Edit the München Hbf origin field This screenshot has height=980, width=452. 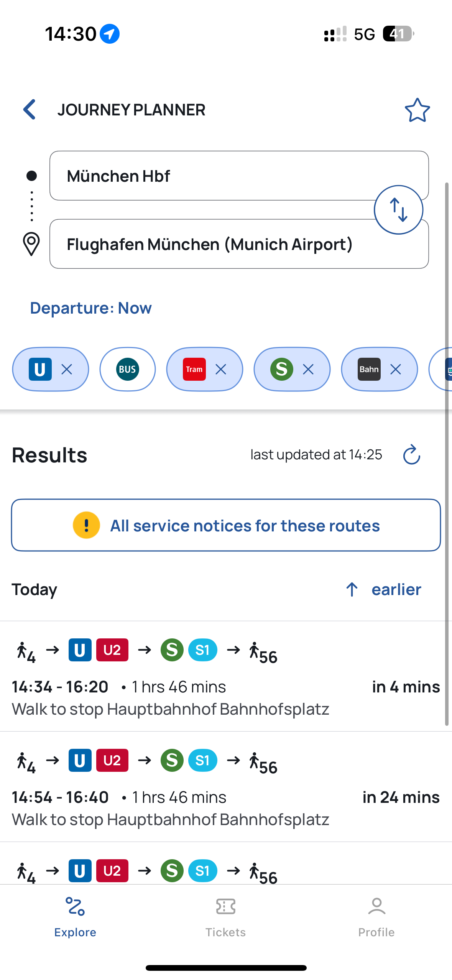tap(239, 176)
